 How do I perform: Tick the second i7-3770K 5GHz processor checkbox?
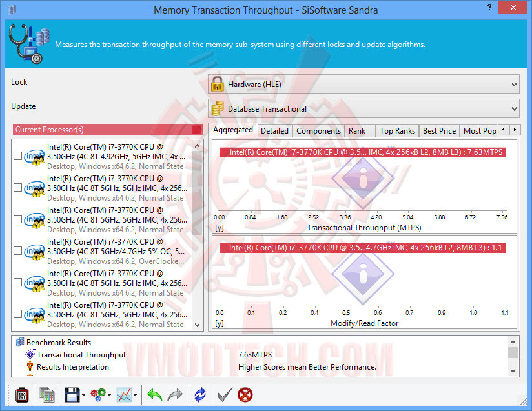(17, 188)
